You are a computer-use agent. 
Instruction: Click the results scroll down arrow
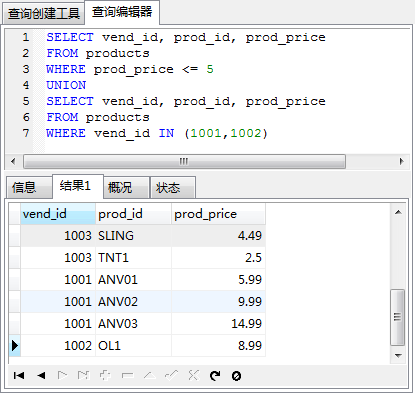pyautogui.click(x=398, y=356)
